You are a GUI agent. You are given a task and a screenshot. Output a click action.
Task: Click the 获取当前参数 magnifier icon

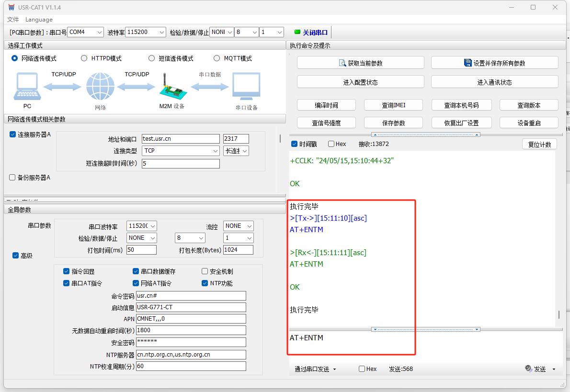tap(342, 63)
